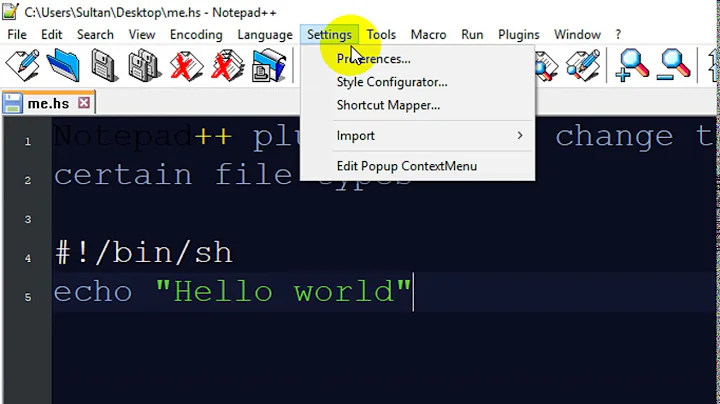Open the Edit menu
Viewport: 720px width, 404px height.
[x=51, y=34]
